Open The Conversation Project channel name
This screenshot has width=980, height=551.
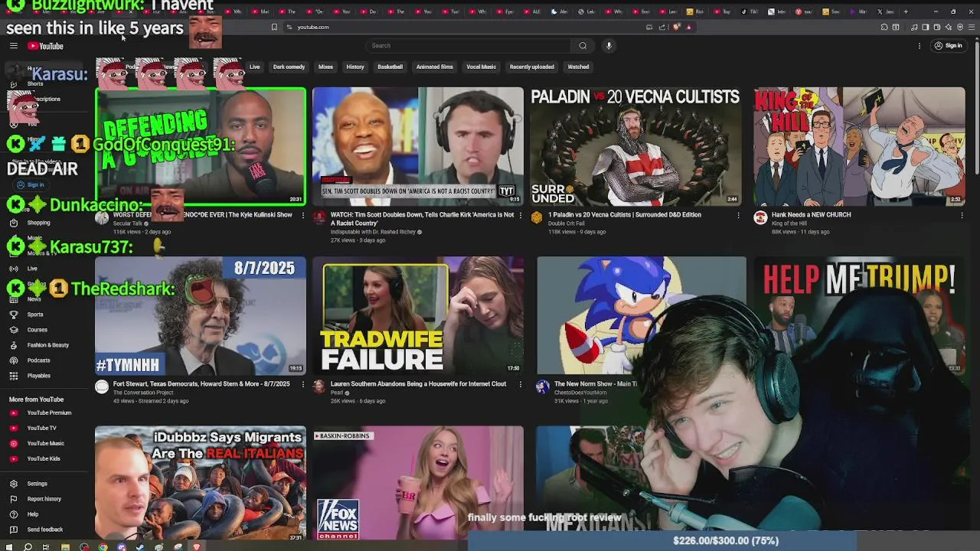coord(143,393)
